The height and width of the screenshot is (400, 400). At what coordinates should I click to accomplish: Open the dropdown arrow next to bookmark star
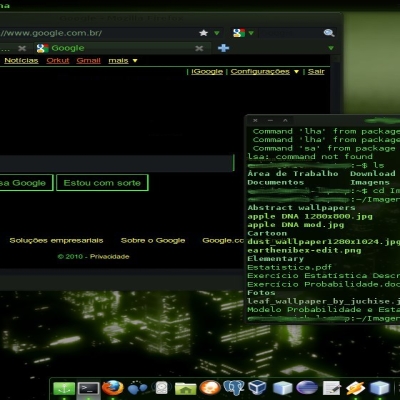(x=217, y=33)
